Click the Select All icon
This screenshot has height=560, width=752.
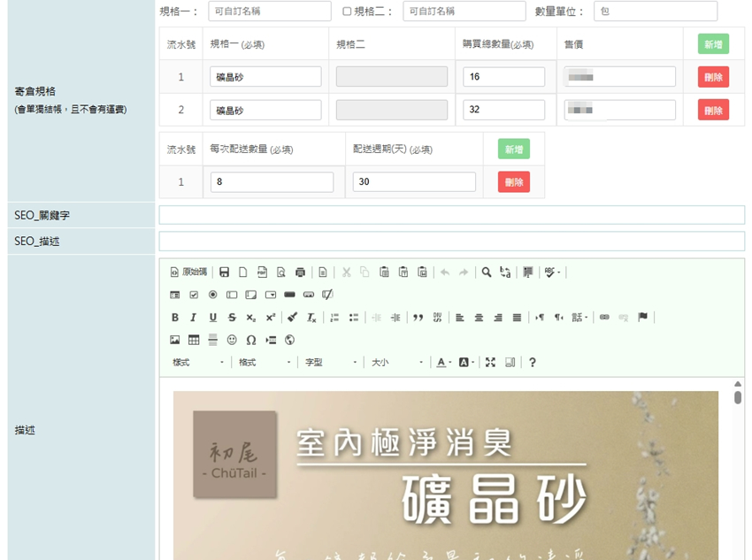[528, 272]
